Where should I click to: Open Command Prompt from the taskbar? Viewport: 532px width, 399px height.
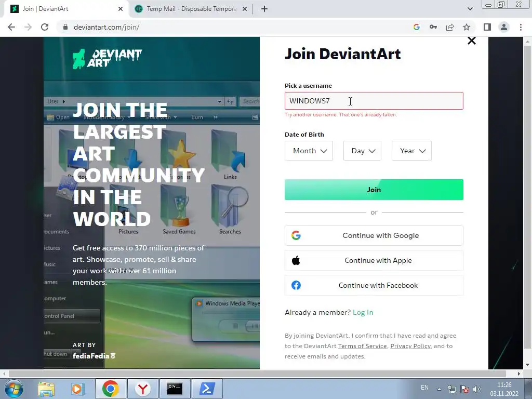(x=175, y=389)
